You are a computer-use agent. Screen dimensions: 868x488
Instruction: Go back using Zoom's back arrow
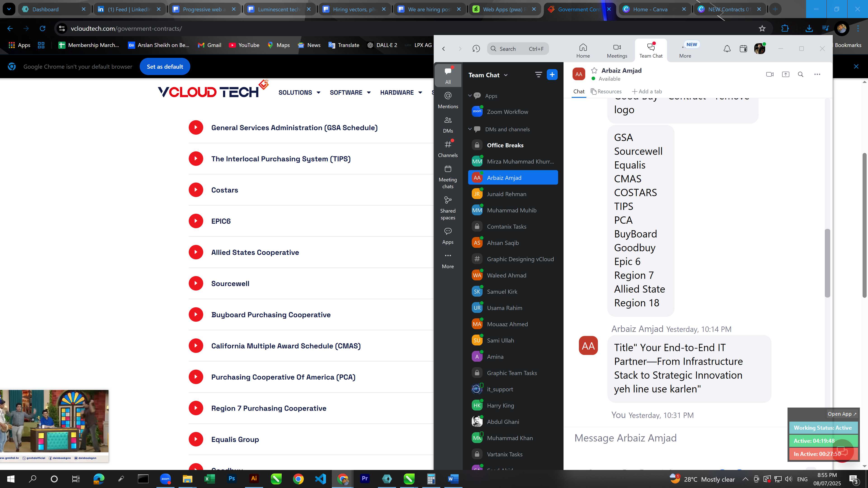[x=444, y=49]
